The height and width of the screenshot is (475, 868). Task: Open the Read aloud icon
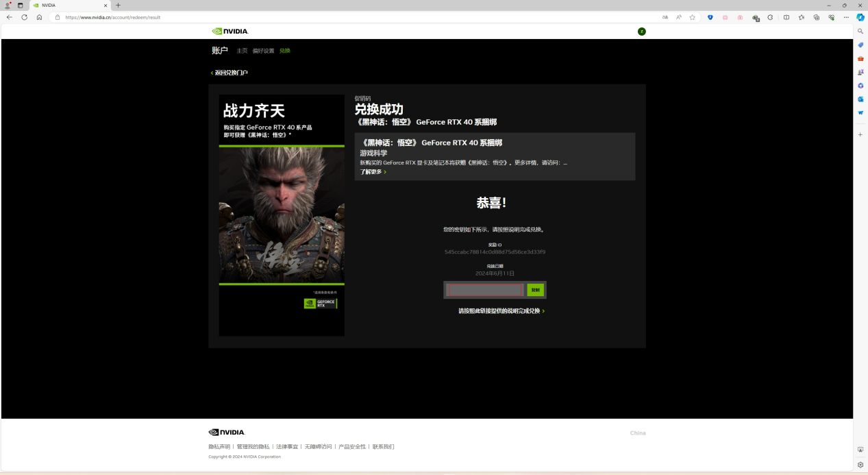[679, 17]
